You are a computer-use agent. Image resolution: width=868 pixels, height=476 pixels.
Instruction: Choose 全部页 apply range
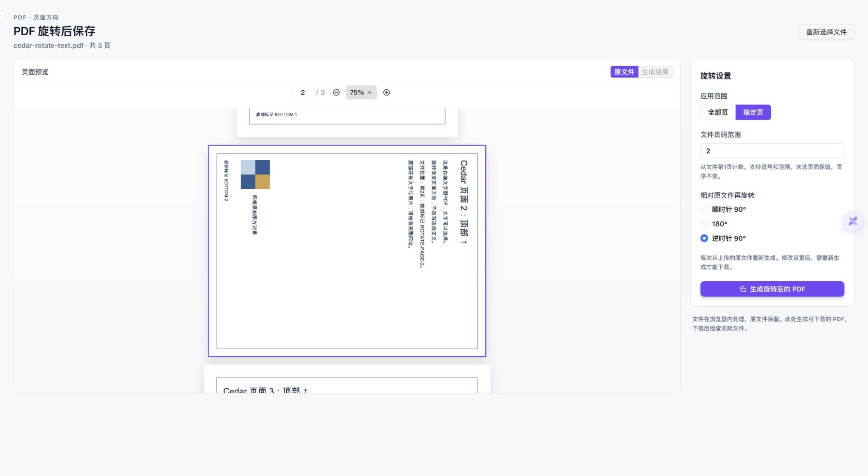(718, 112)
